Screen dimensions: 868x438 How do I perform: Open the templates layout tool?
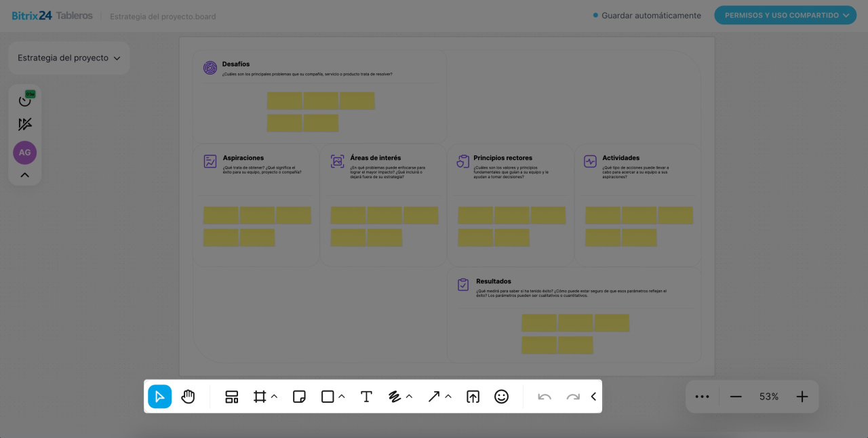click(232, 397)
